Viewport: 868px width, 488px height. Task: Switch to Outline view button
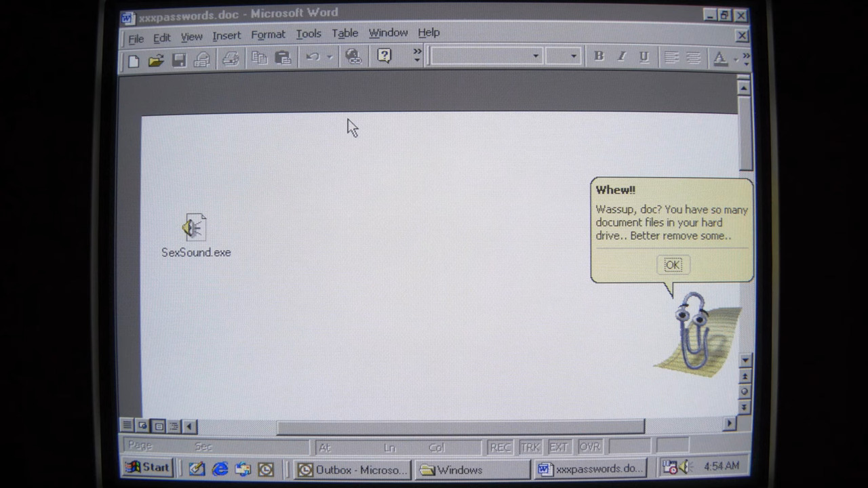(174, 426)
